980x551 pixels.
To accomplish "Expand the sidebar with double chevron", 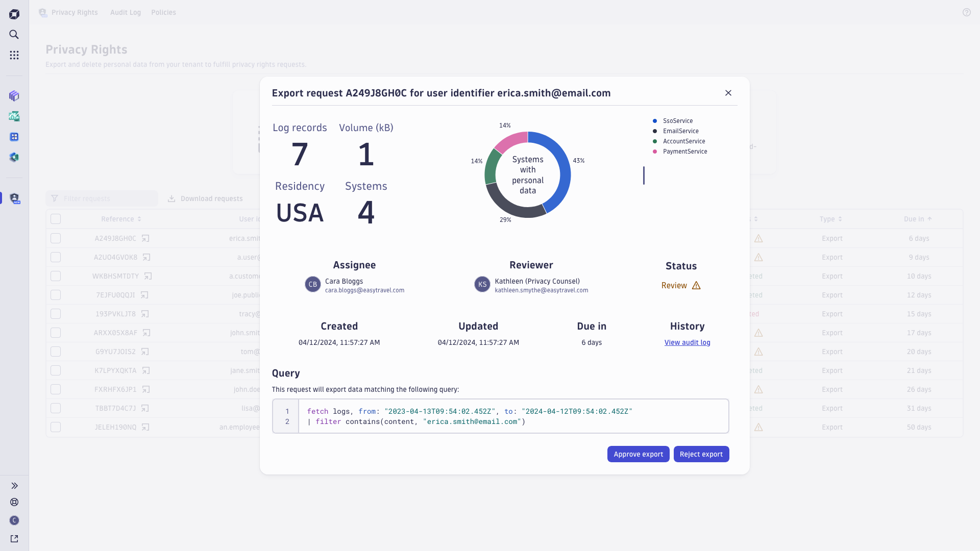I will pos(14,486).
